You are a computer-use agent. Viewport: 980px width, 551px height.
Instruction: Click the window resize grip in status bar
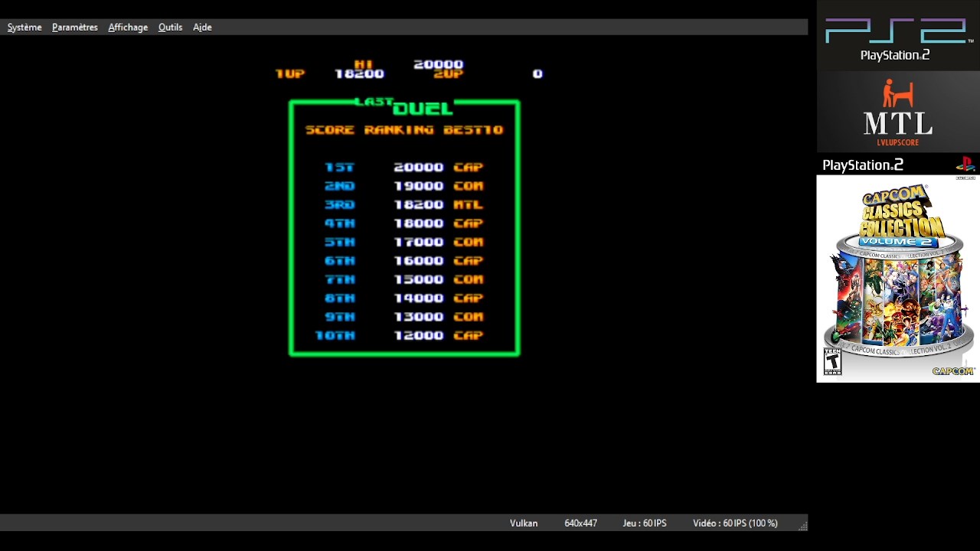(x=802, y=526)
